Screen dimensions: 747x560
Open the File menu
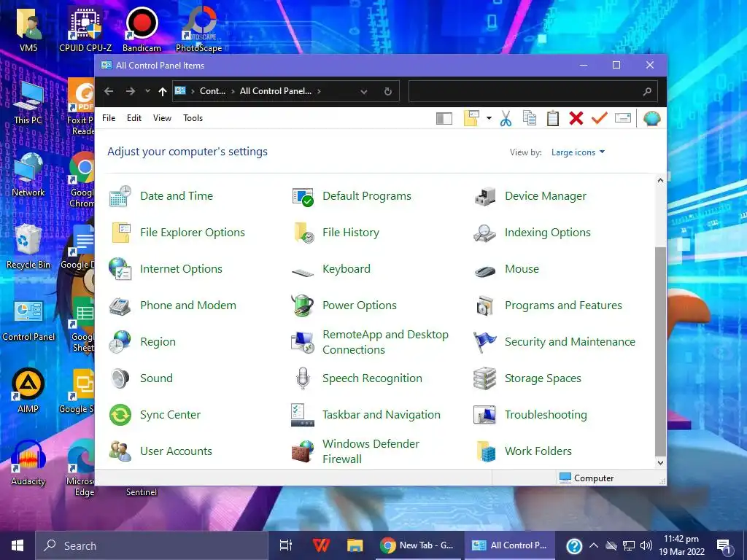tap(109, 118)
